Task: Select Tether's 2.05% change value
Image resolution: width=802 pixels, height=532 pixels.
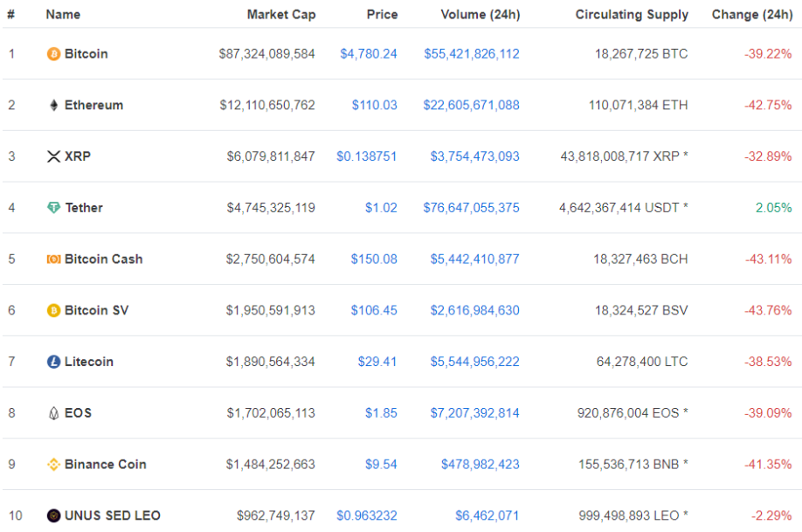Action: tap(773, 207)
